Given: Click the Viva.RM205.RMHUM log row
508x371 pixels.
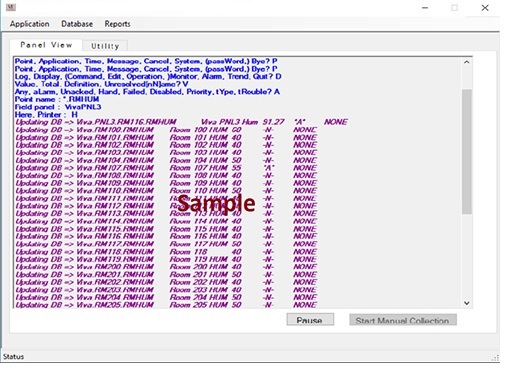Looking at the screenshot, I should pyautogui.click(x=166, y=305).
